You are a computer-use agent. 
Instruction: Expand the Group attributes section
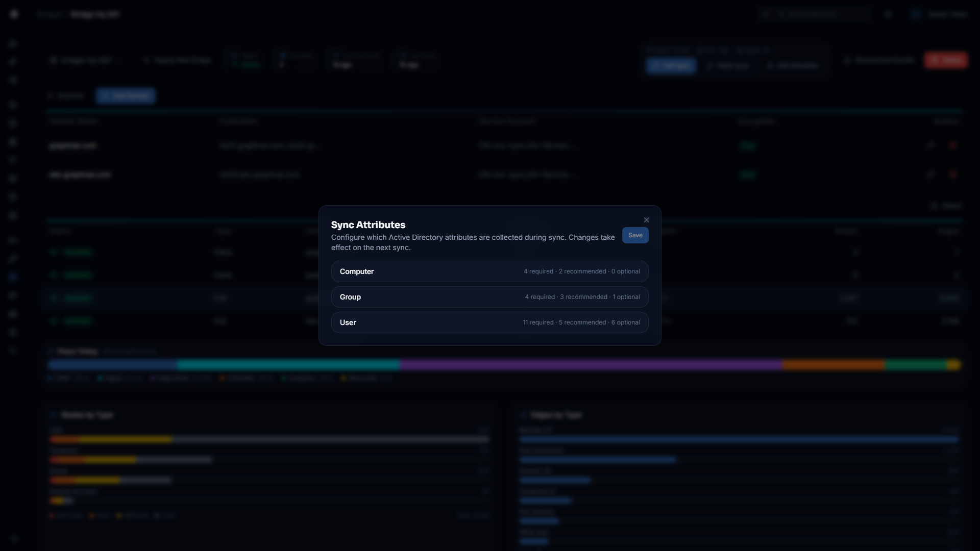pos(489,296)
